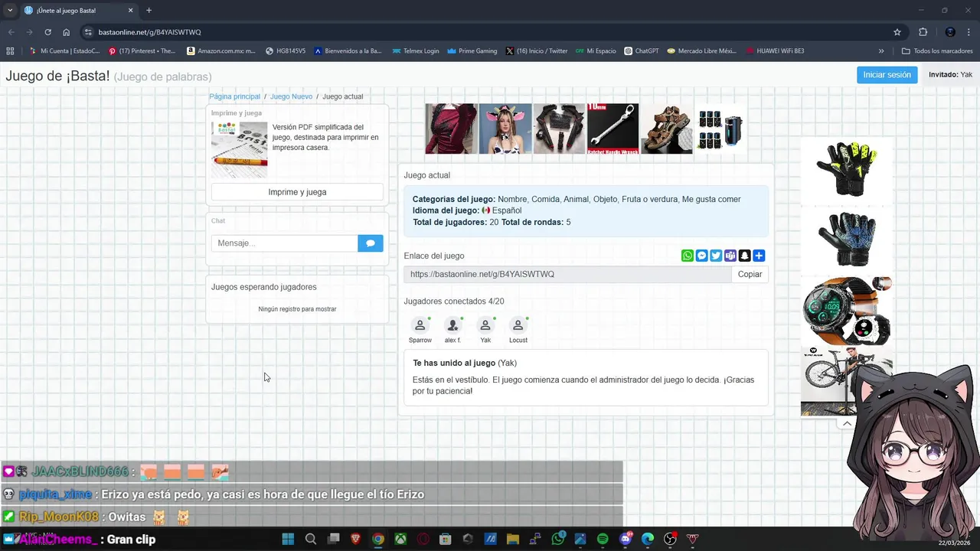Share game link via Microsoft Teams icon
980x551 pixels.
[x=730, y=256]
